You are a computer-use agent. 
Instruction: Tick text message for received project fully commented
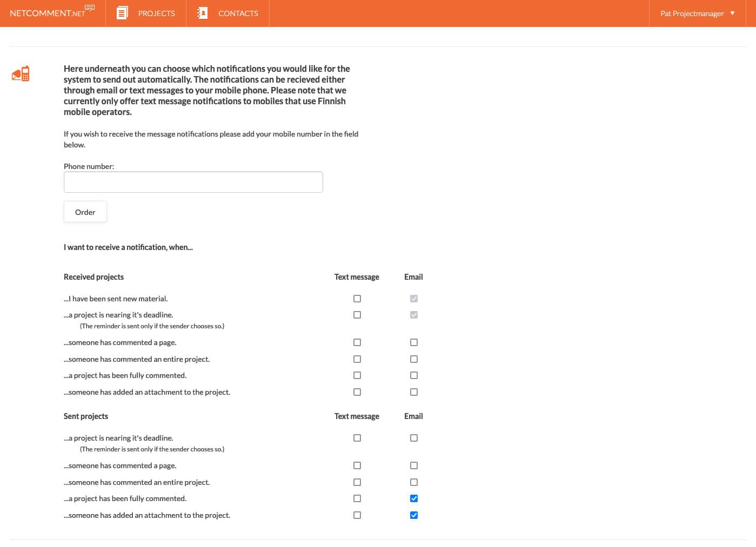tap(357, 375)
